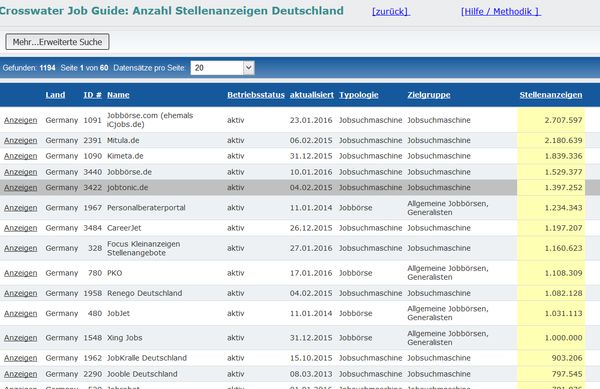Click the value 2.180.639
Screen dimensions: 600x389
pos(563,140)
